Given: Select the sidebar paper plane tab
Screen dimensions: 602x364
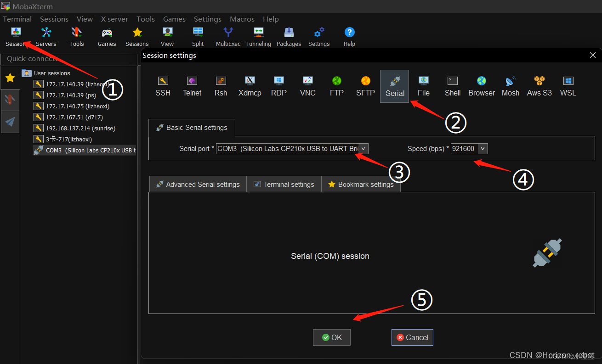Looking at the screenshot, I should 10,122.
